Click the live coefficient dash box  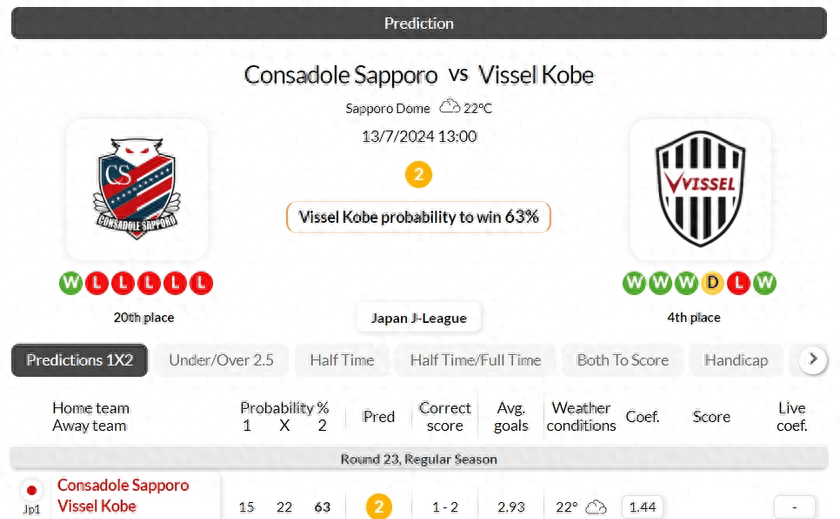tap(792, 507)
